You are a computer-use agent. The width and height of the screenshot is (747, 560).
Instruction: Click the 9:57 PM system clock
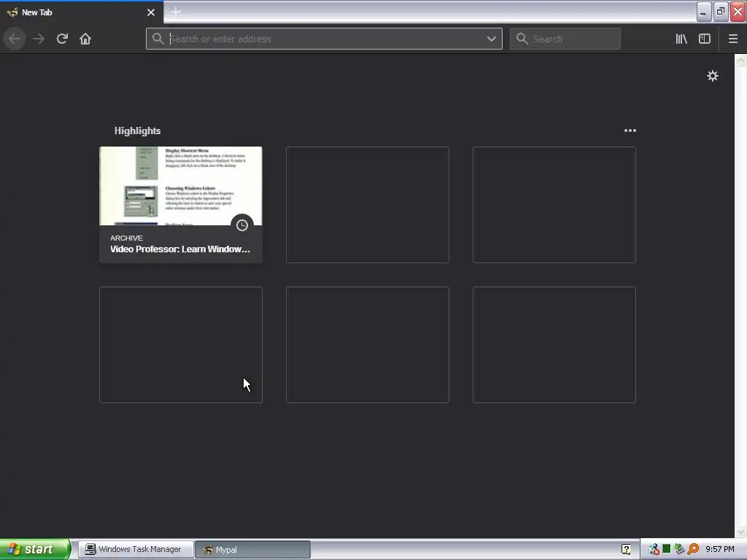tap(720, 549)
